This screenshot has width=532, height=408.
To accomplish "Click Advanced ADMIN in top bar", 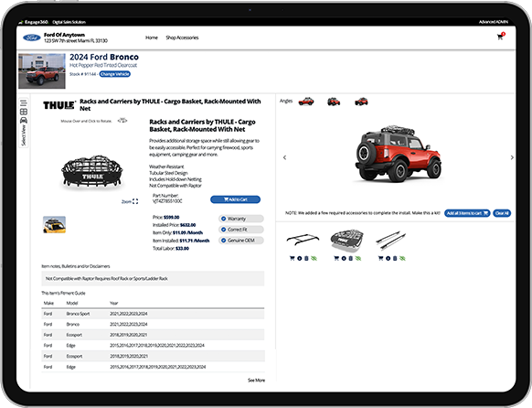I will [494, 22].
